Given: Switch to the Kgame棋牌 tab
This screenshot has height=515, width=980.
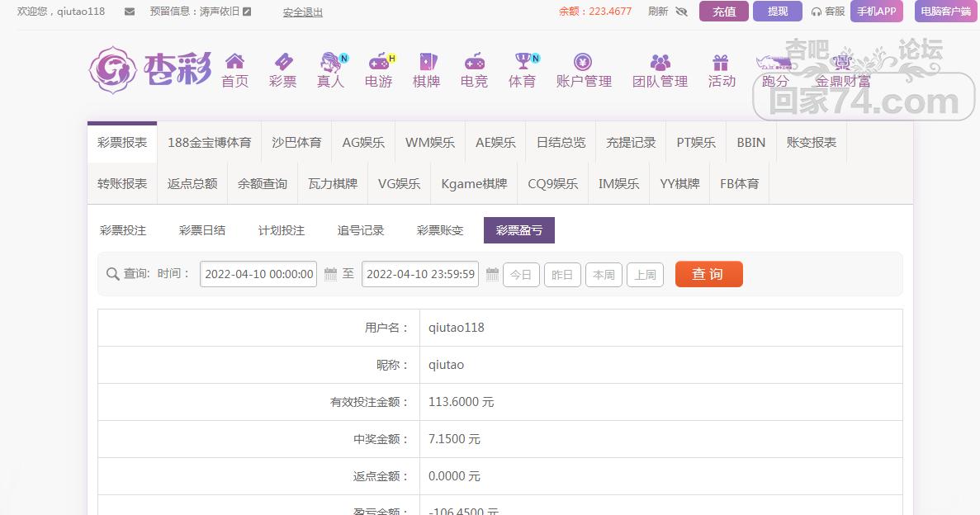Looking at the screenshot, I should pyautogui.click(x=475, y=184).
